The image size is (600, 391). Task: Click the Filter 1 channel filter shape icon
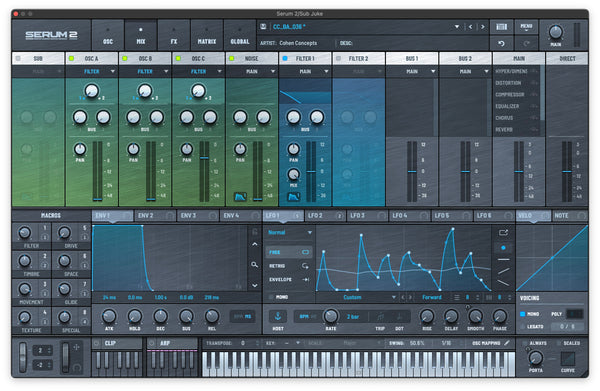(293, 197)
